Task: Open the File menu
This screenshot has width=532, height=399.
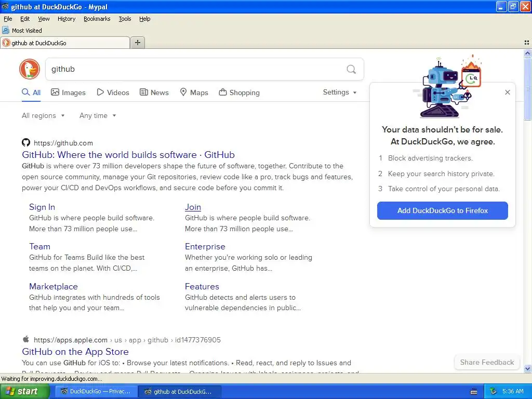Action: tap(8, 19)
